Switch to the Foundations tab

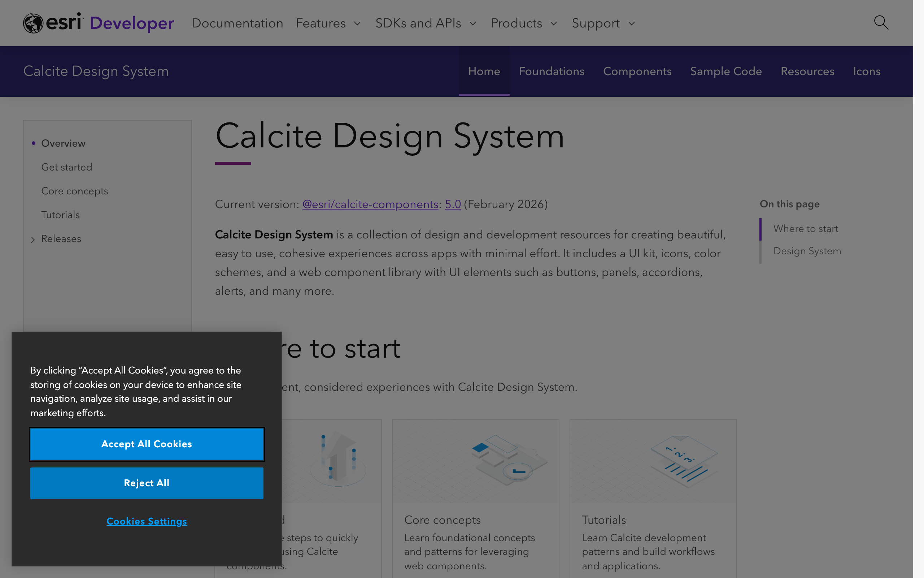[552, 72]
